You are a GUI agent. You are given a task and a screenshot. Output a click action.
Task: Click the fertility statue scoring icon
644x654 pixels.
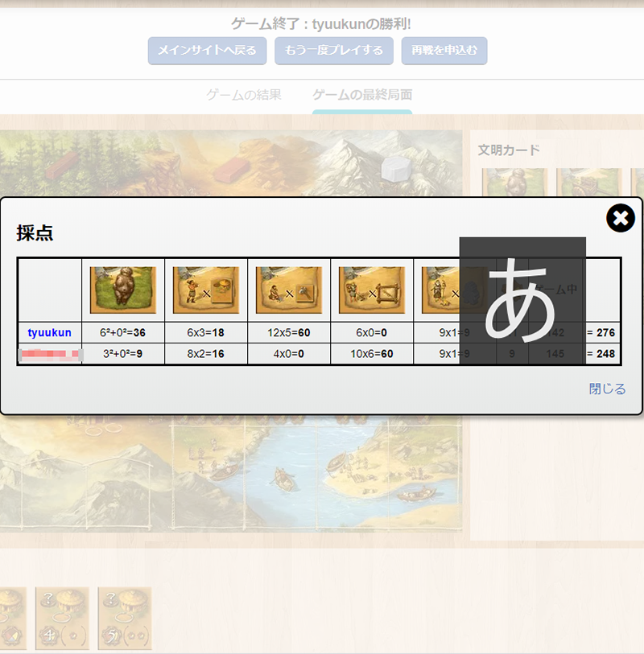coord(122,290)
